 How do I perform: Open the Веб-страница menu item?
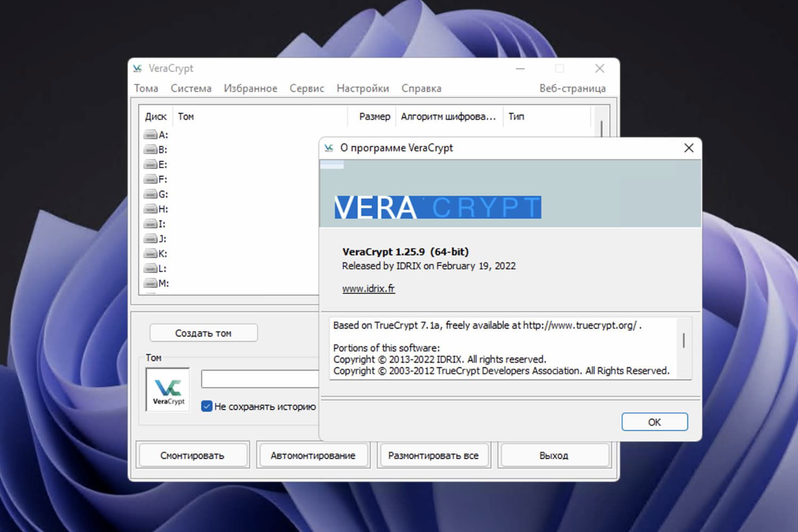click(x=572, y=88)
